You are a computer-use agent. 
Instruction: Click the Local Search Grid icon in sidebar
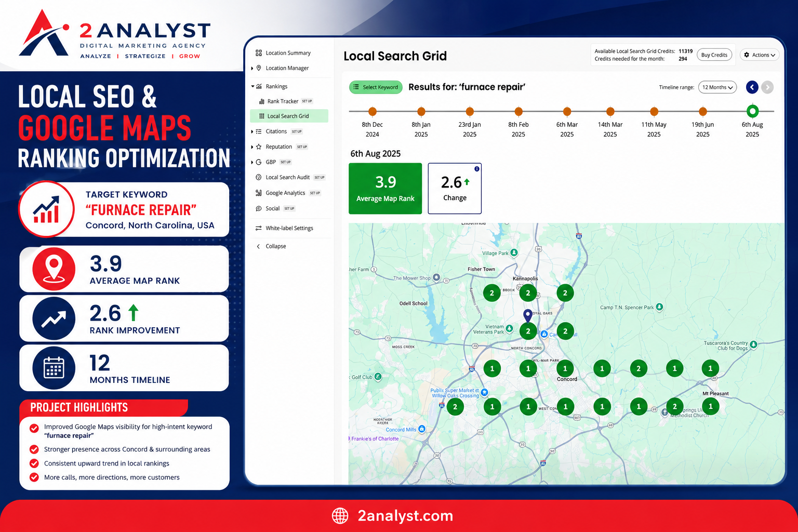pos(262,116)
